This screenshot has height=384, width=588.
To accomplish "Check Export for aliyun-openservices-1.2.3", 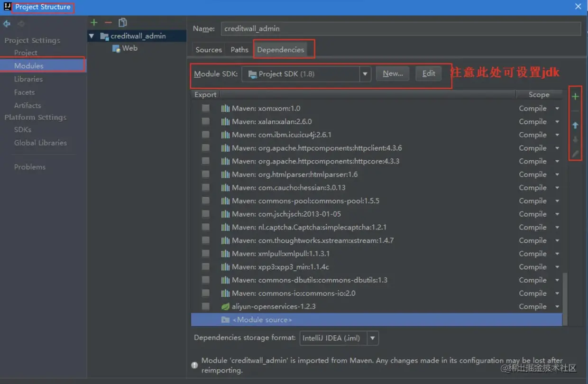I will [x=205, y=307].
